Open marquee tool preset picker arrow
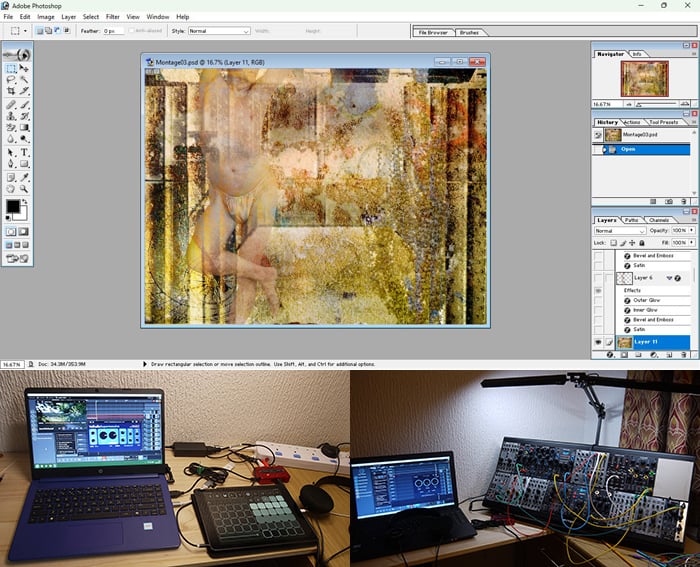The image size is (700, 567). 25,31
